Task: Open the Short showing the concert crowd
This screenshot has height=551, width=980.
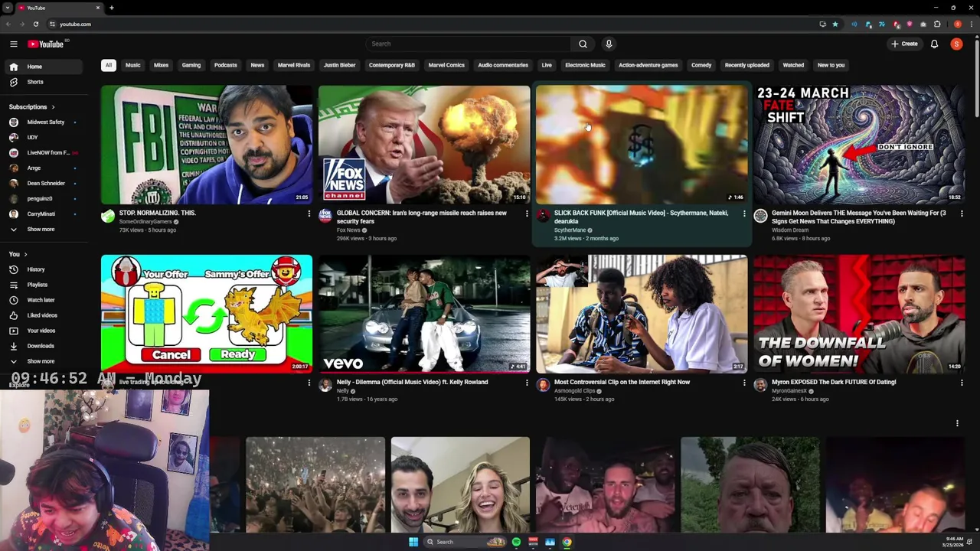Action: (315, 484)
